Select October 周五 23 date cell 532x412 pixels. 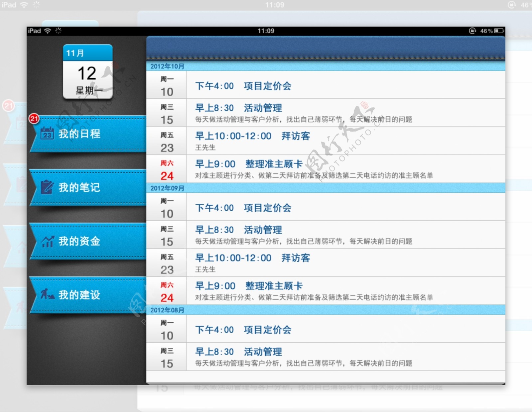click(167, 141)
